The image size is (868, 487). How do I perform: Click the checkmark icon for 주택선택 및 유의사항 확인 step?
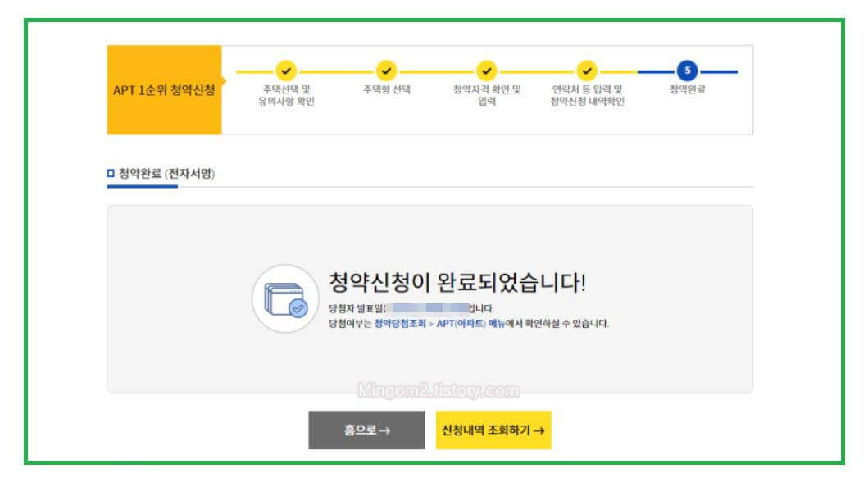(285, 71)
